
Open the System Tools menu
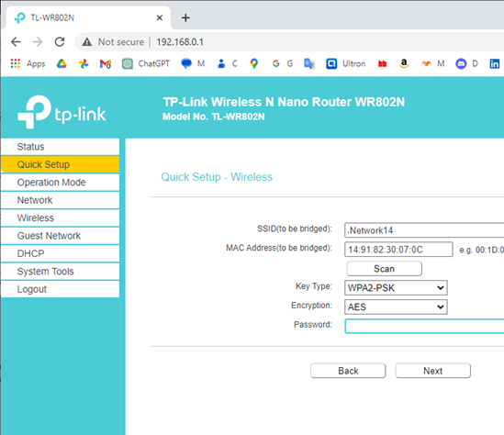(60, 271)
